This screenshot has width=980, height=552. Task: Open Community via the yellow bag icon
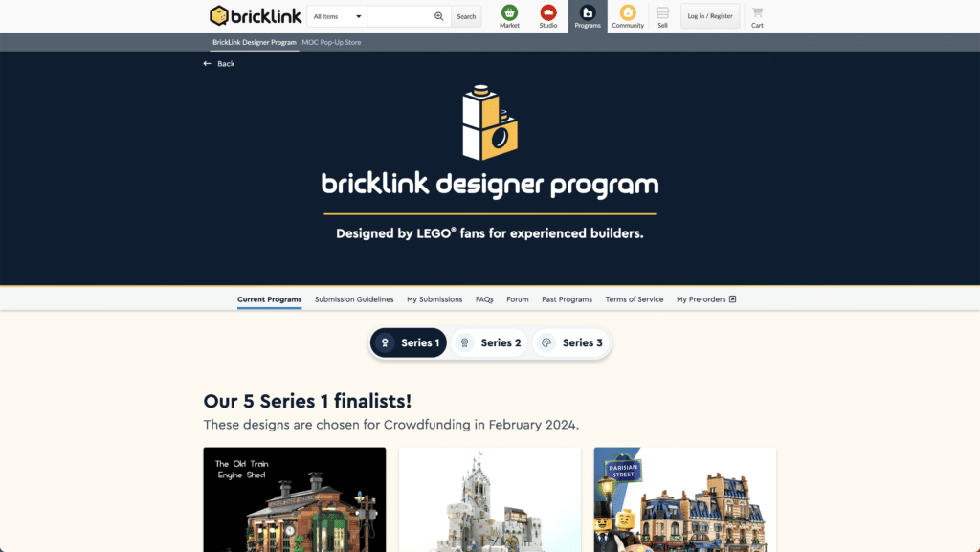pyautogui.click(x=627, y=15)
